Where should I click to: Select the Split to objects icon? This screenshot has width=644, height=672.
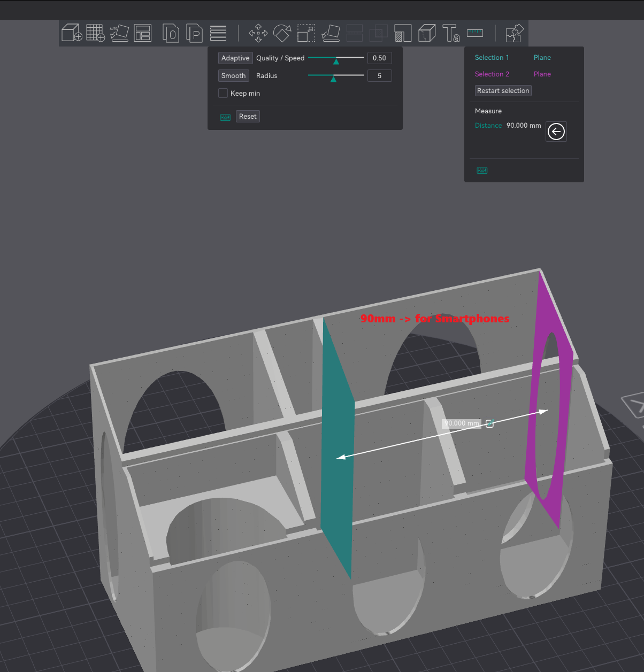point(171,33)
